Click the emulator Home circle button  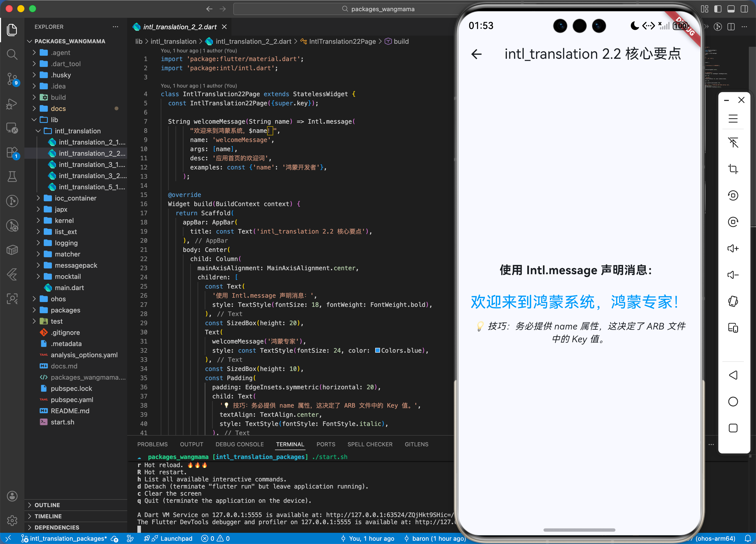click(x=733, y=402)
